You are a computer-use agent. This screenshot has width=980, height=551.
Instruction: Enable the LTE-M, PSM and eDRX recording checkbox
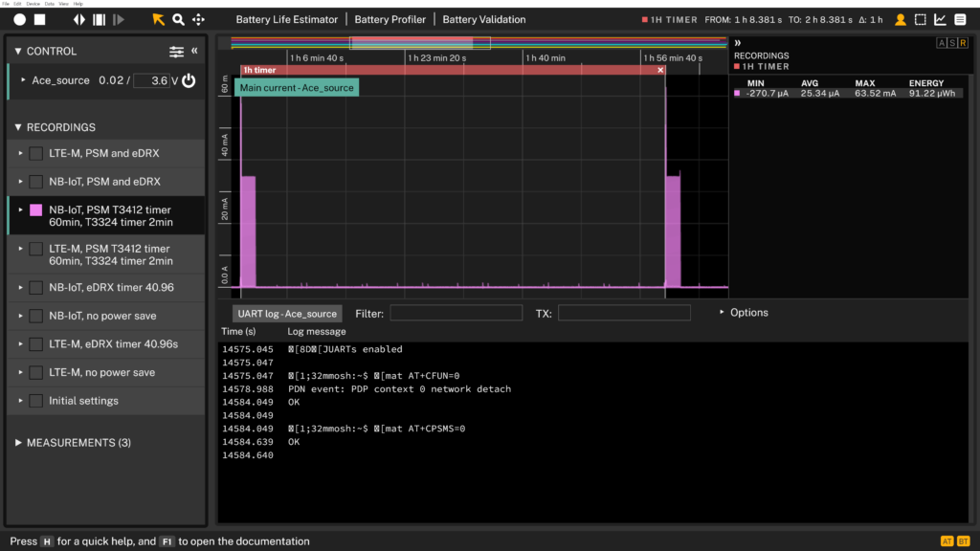click(x=35, y=153)
